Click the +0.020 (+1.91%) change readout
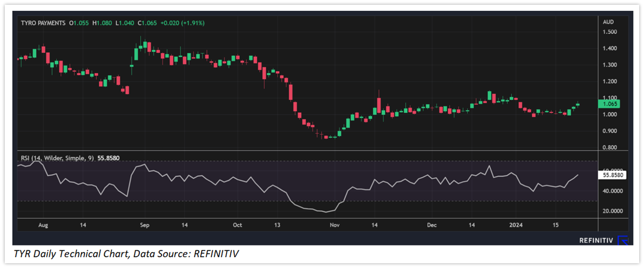This screenshot has height=268, width=644. pyautogui.click(x=183, y=22)
